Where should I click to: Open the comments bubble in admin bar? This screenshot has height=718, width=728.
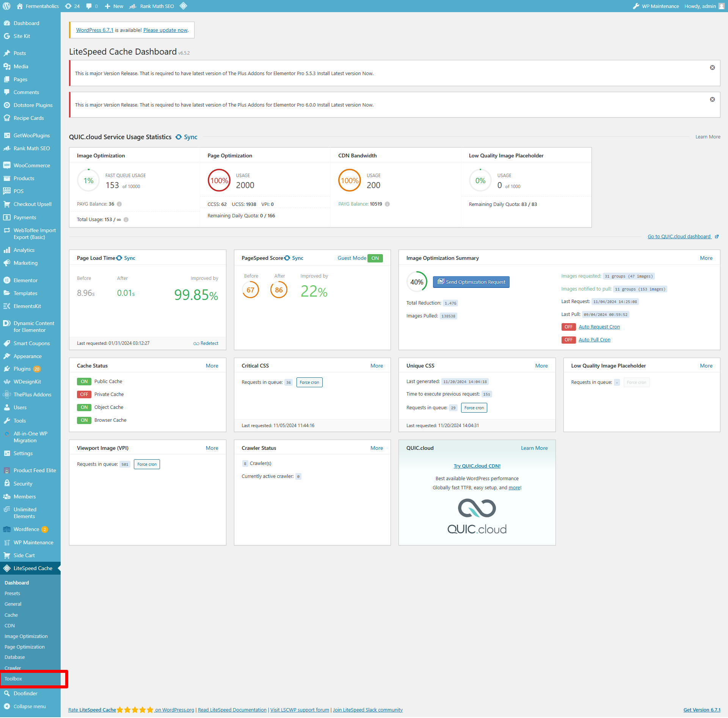coord(92,6)
